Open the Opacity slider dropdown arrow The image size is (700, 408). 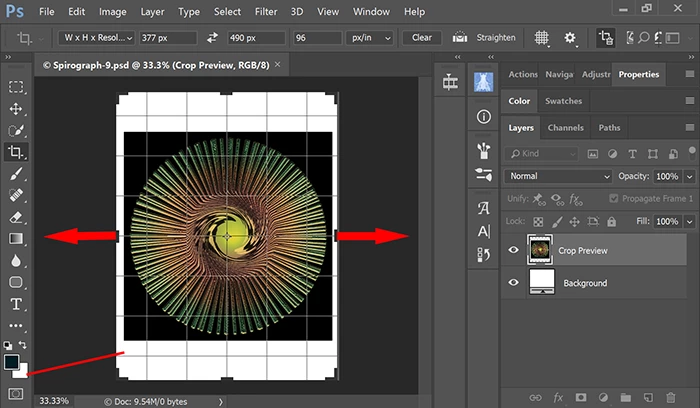690,177
